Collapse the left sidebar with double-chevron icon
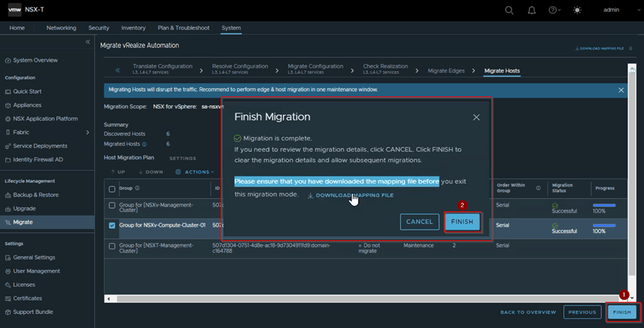Viewport: 644px width, 328px height. [88, 42]
